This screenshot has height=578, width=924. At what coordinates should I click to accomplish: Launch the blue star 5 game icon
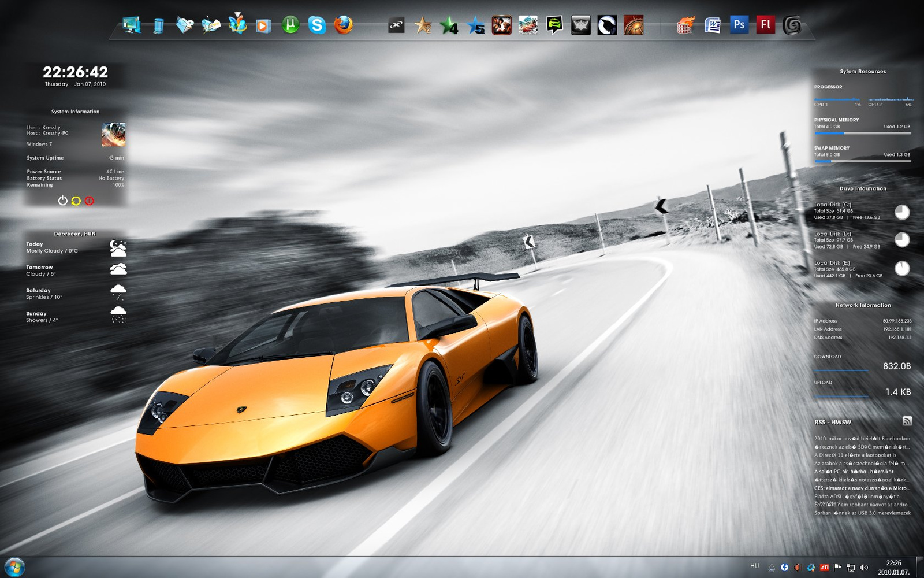coord(475,25)
